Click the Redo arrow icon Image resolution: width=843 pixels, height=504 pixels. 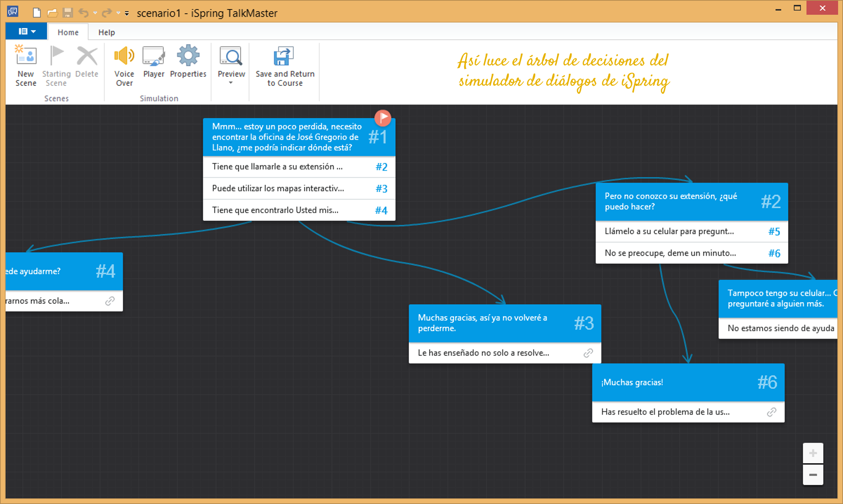click(x=107, y=13)
